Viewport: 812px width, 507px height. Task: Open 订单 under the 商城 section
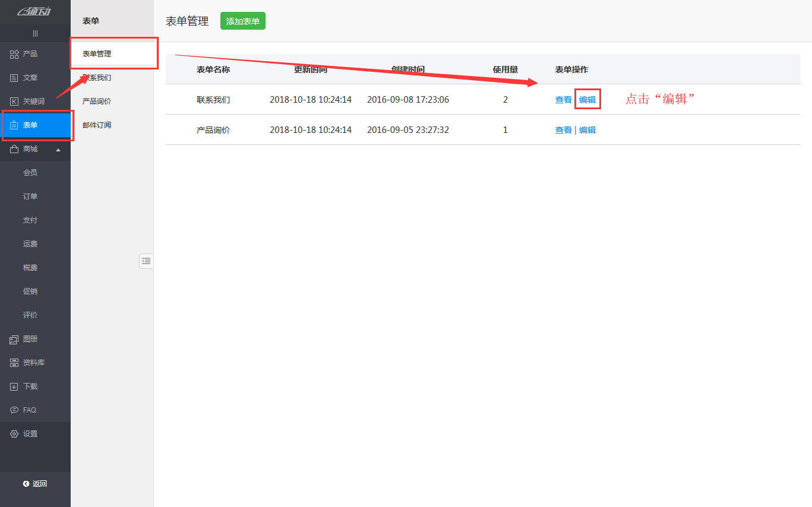(30, 197)
